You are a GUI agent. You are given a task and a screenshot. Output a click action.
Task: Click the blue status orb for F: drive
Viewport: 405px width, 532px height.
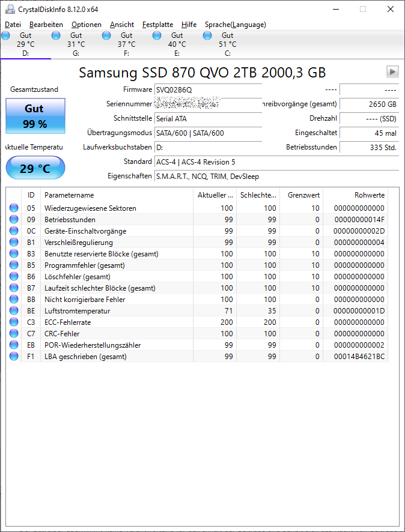click(106, 35)
